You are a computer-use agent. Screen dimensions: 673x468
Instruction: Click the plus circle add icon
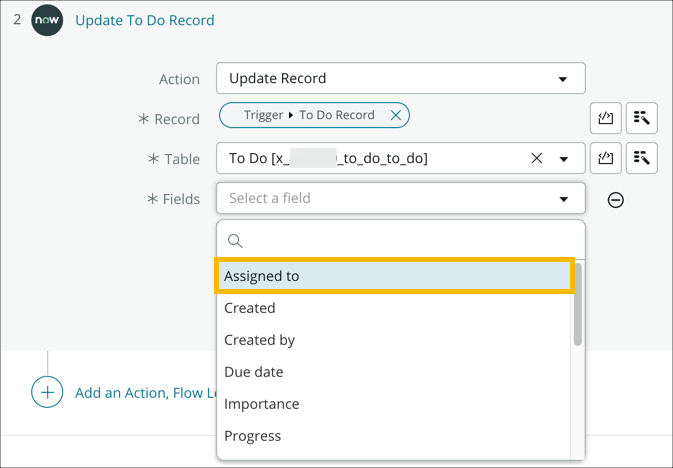coord(47,393)
